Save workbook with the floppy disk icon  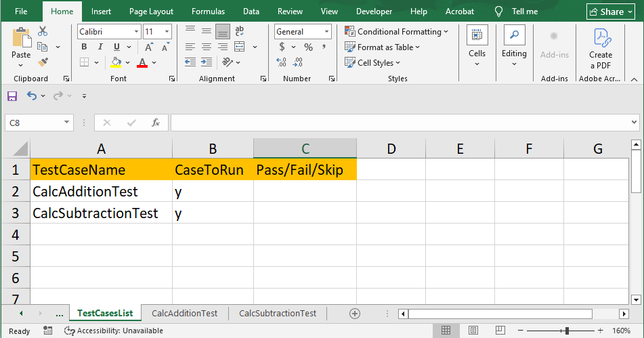coord(12,96)
